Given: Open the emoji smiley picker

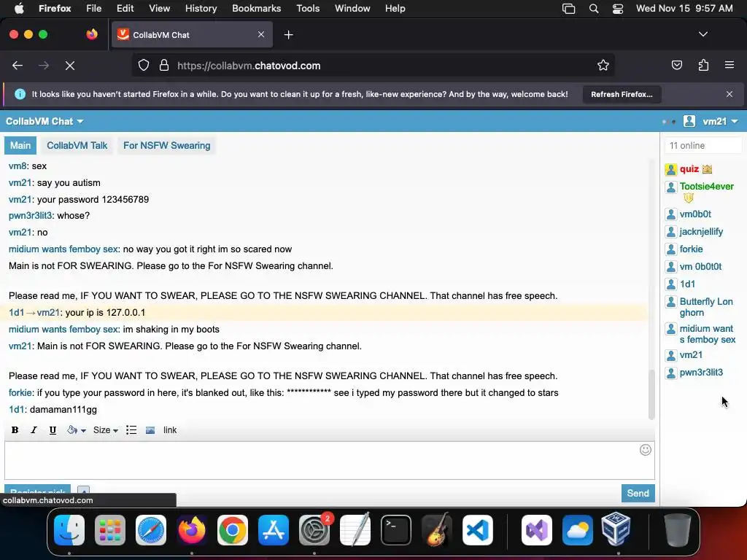Looking at the screenshot, I should (x=645, y=450).
